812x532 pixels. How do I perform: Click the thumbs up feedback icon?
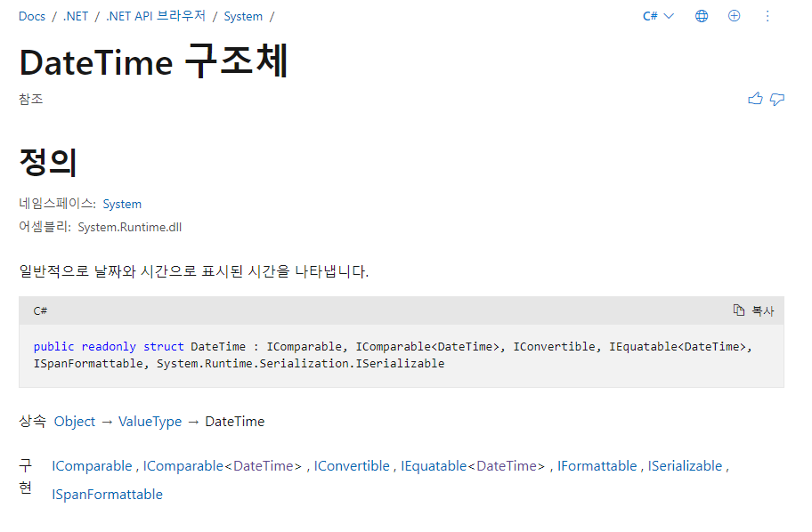pos(755,99)
